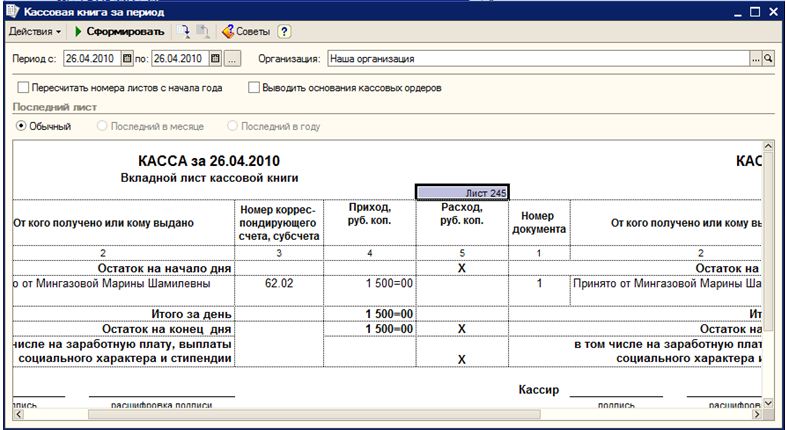Click magnifier icon in the Организация field
This screenshot has height=430, width=786.
pos(768,59)
